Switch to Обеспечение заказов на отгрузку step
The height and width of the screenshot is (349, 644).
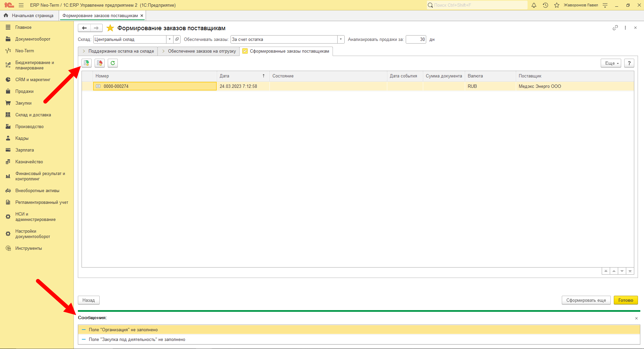pyautogui.click(x=199, y=51)
